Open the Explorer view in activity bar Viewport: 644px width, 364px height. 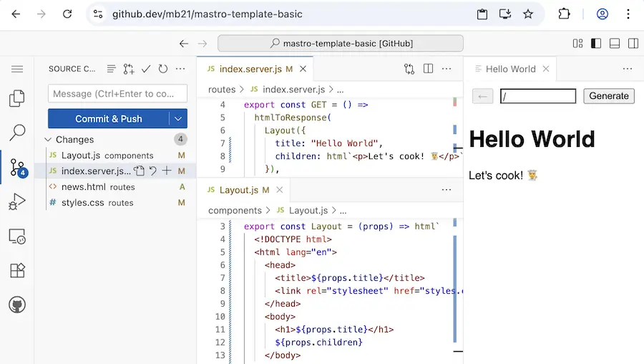pos(17,99)
